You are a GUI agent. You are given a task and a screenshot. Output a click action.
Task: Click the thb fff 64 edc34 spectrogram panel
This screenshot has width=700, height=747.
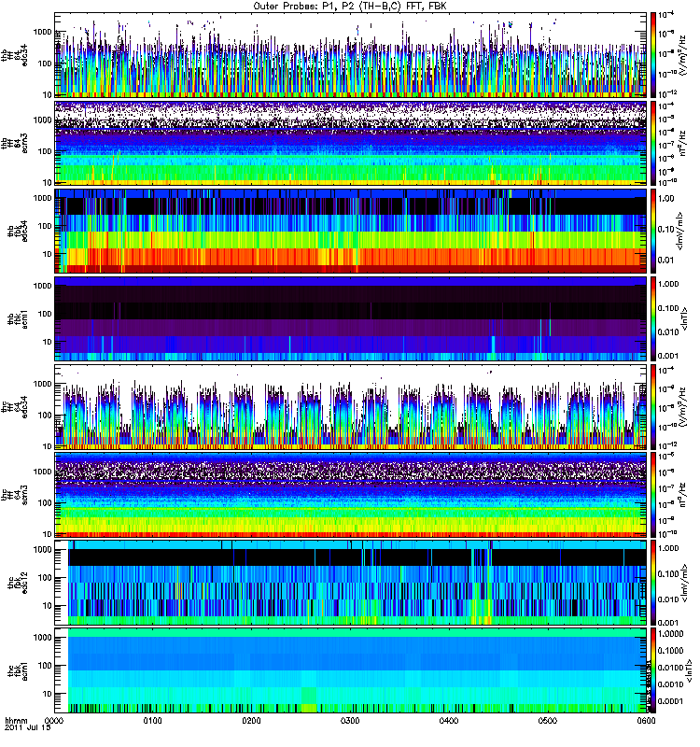[x=351, y=55]
